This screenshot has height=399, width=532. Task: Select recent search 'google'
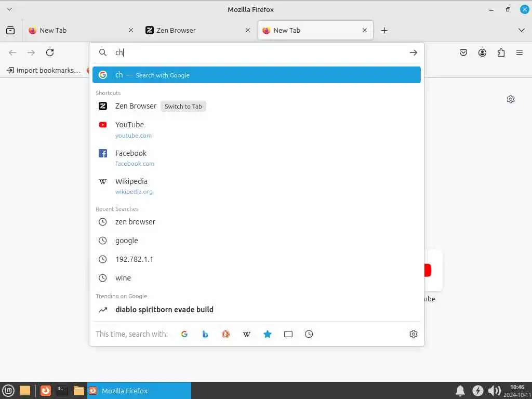(x=257, y=241)
